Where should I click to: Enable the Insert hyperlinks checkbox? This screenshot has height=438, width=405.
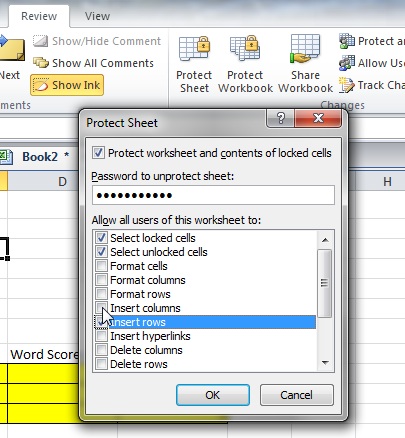[x=101, y=336]
